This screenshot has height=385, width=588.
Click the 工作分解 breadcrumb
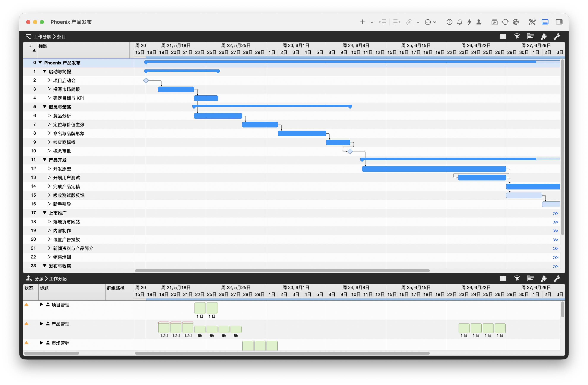click(42, 36)
